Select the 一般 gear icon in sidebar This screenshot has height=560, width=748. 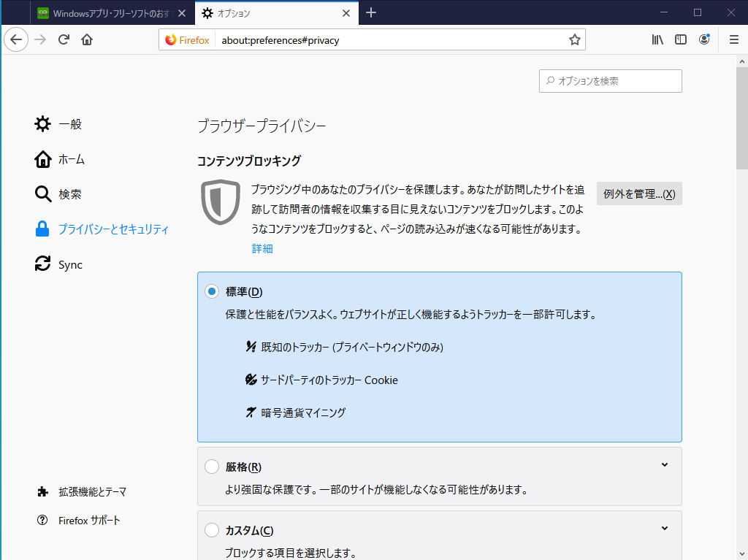42,124
